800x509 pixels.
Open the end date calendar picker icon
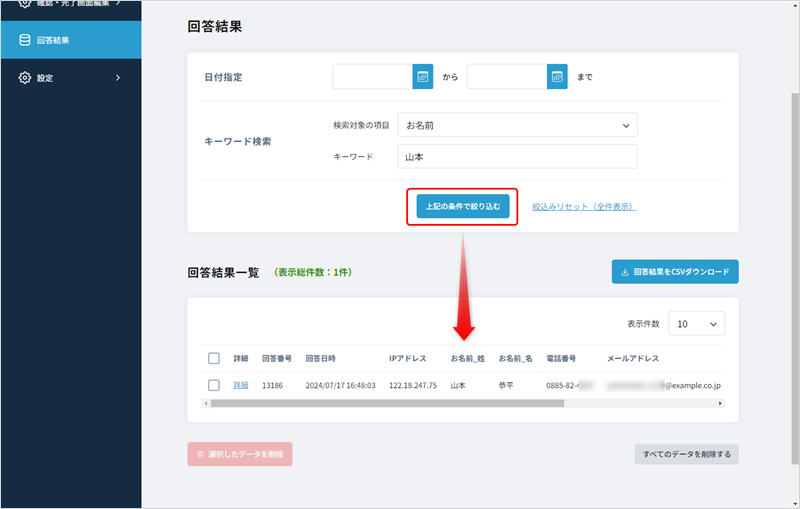pyautogui.click(x=557, y=77)
